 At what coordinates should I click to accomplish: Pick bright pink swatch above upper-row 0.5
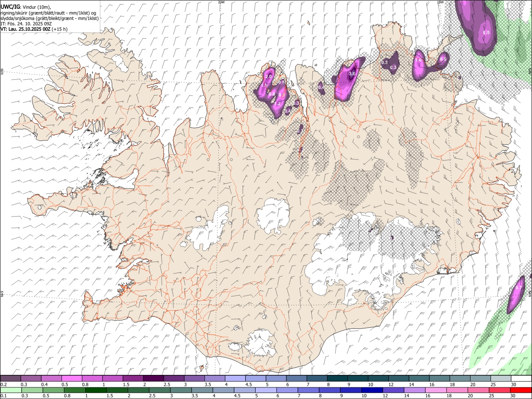click(x=72, y=379)
